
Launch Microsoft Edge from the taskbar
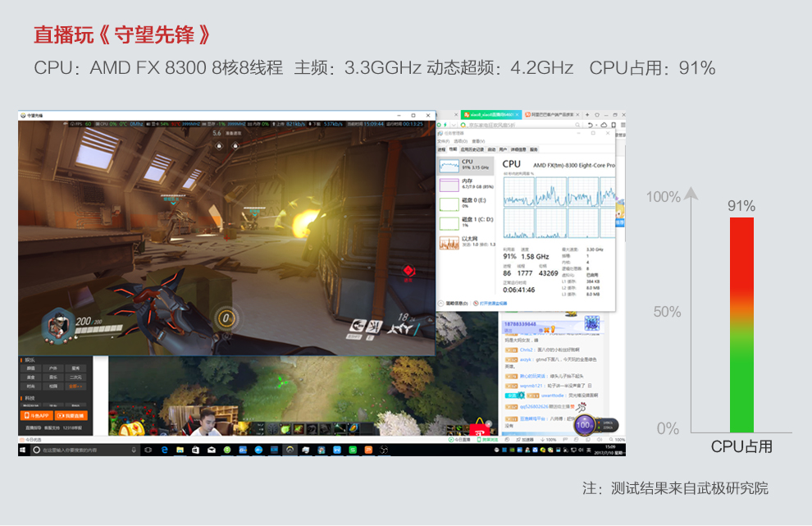(165, 450)
